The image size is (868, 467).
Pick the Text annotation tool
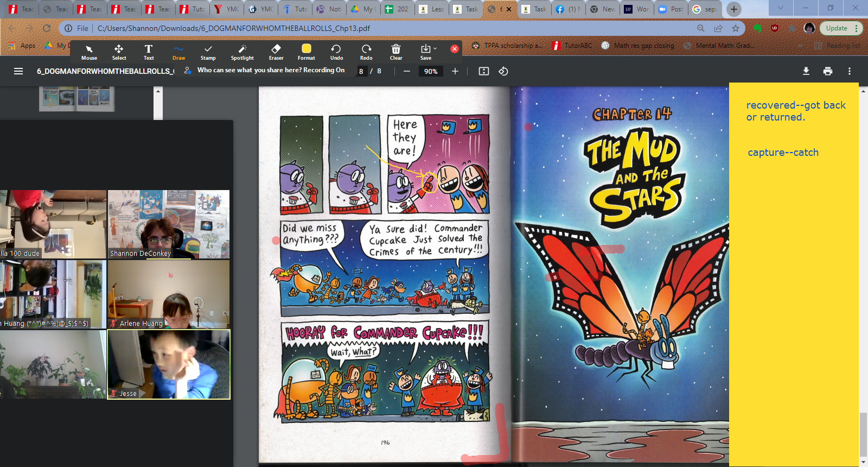pyautogui.click(x=149, y=52)
